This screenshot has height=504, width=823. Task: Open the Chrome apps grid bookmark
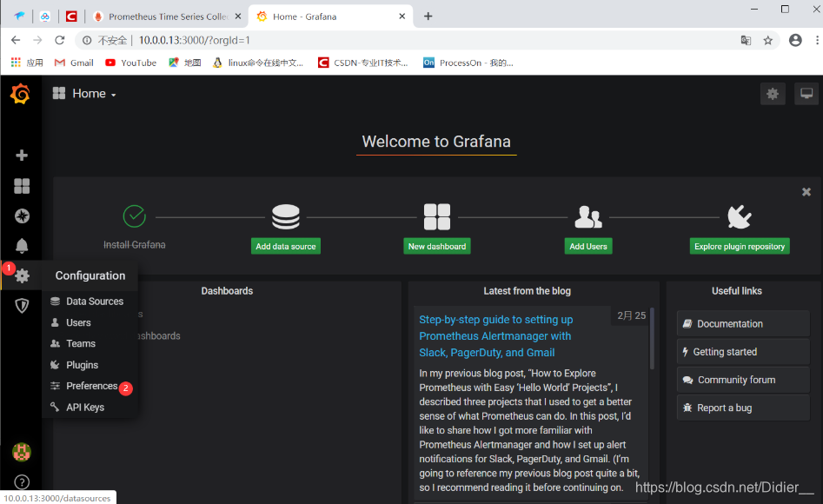pyautogui.click(x=27, y=63)
